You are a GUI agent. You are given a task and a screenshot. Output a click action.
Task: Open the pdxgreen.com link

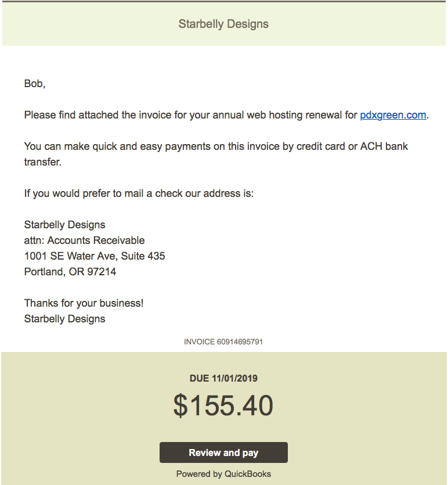[x=393, y=115]
